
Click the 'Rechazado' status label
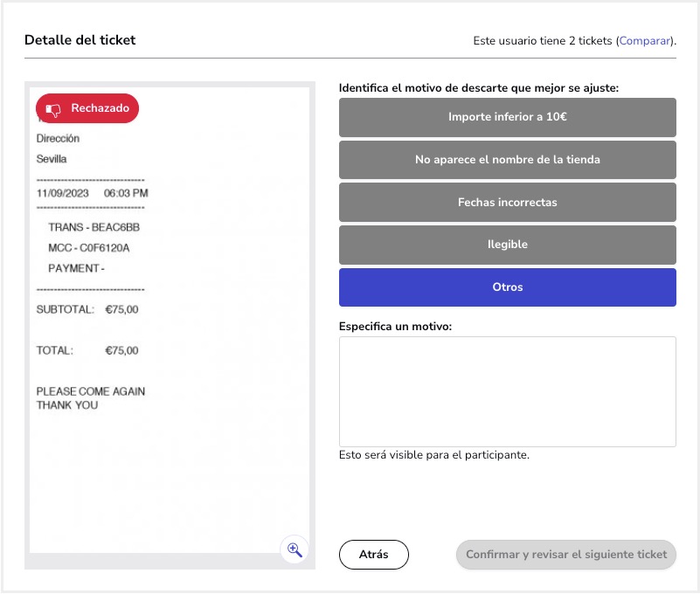click(100, 108)
